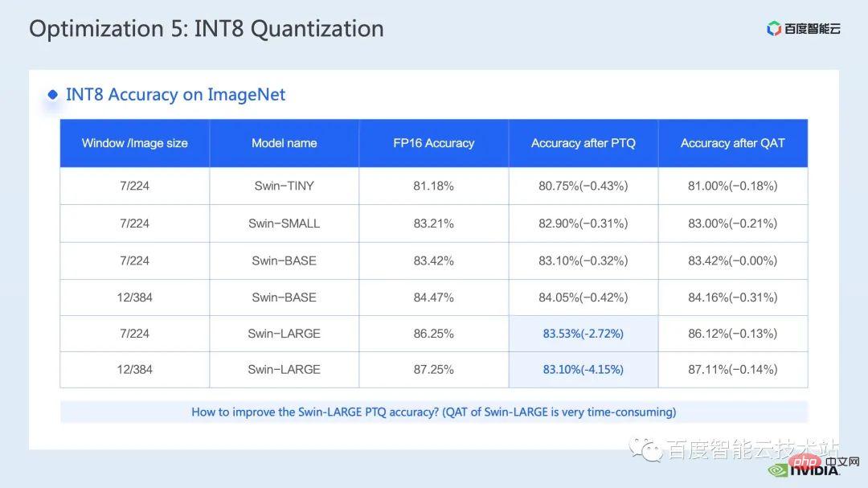Select the INT8 Accuracy on ImageNet heading
Image resolution: width=868 pixels, height=488 pixels.
coord(175,95)
